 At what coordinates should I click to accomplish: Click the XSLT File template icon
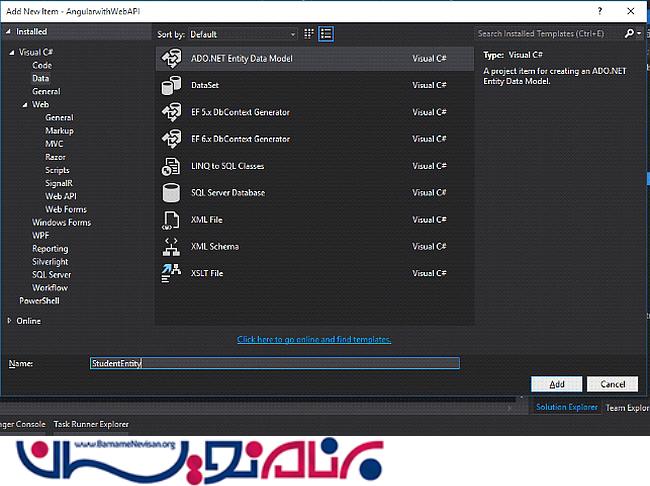tap(171, 273)
